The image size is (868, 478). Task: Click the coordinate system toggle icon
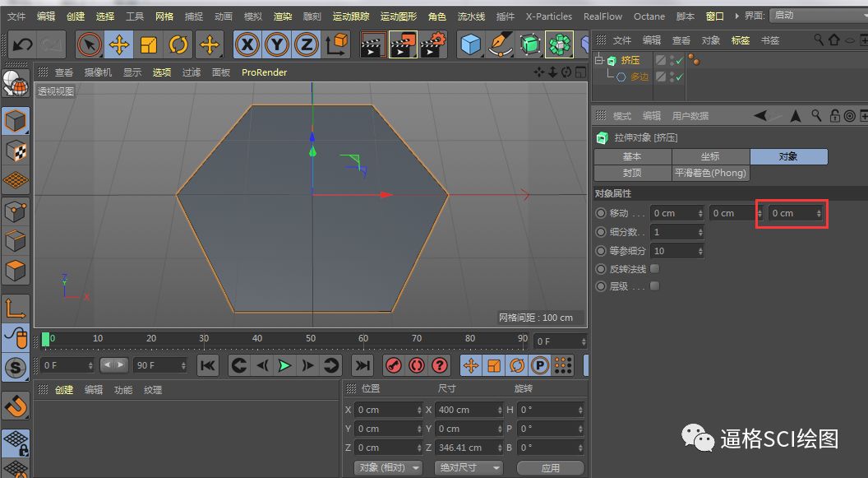(x=336, y=44)
